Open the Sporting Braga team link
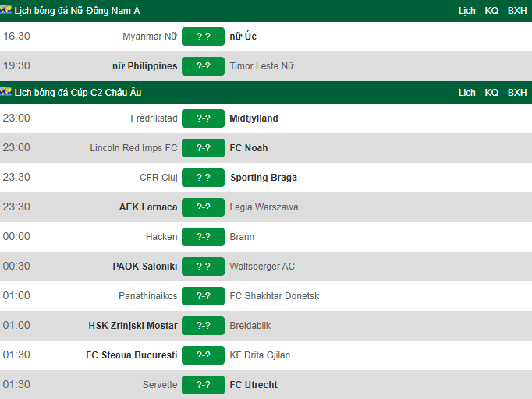Viewport: 532px width, 399px height. point(264,178)
